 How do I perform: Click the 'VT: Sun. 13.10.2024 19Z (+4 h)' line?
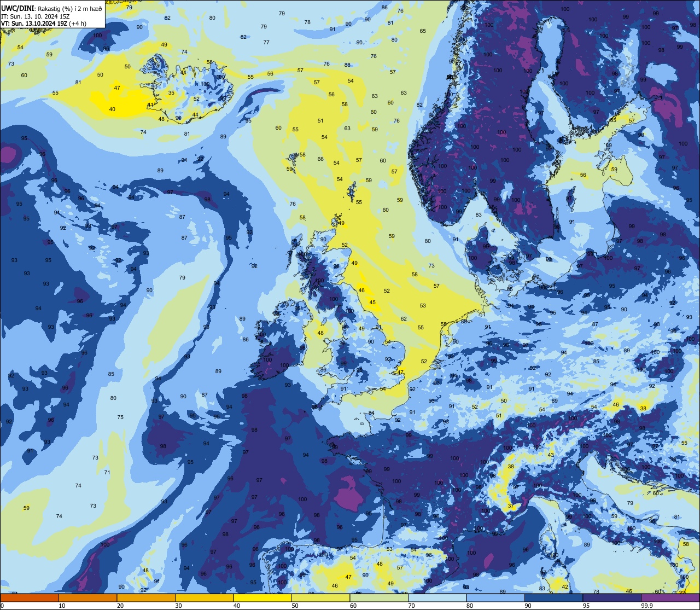tap(44, 24)
